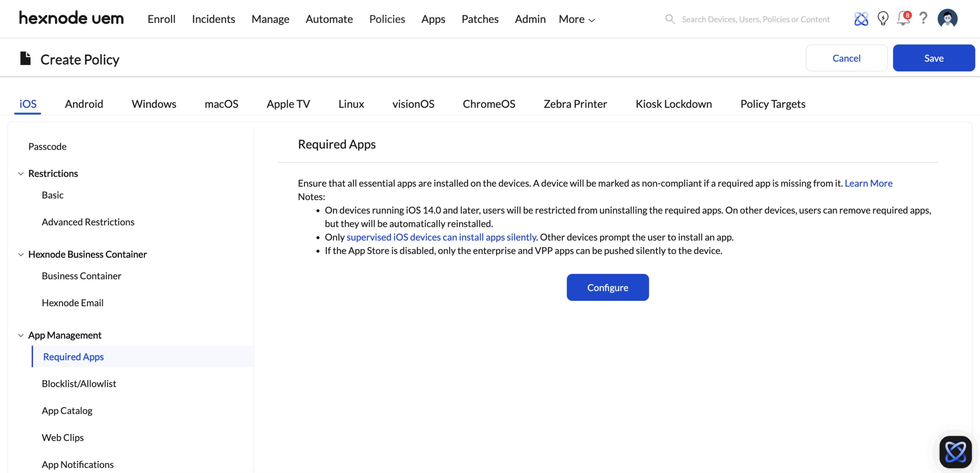Switch to the Linux tab
The width and height of the screenshot is (980, 473).
click(x=351, y=104)
